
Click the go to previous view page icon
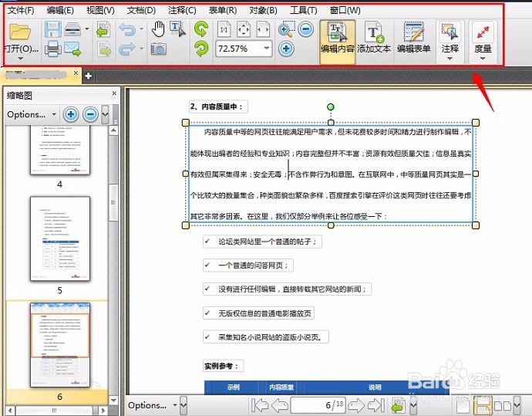(103, 29)
